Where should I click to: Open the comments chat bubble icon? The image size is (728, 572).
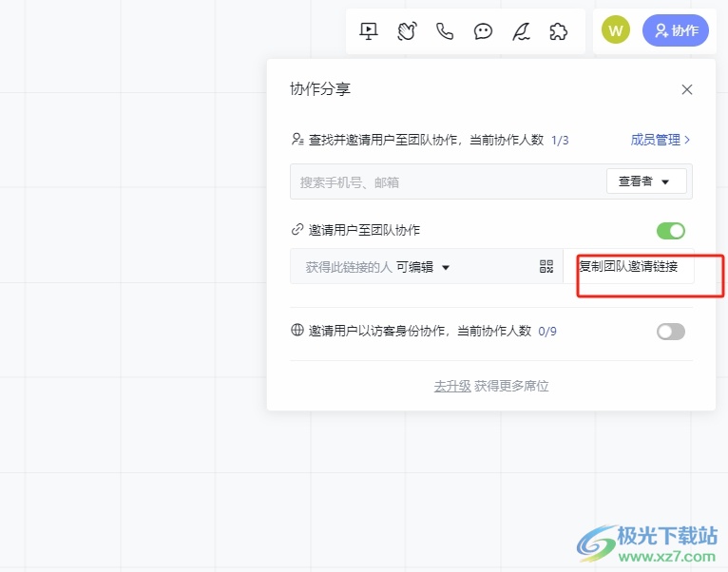[483, 31]
